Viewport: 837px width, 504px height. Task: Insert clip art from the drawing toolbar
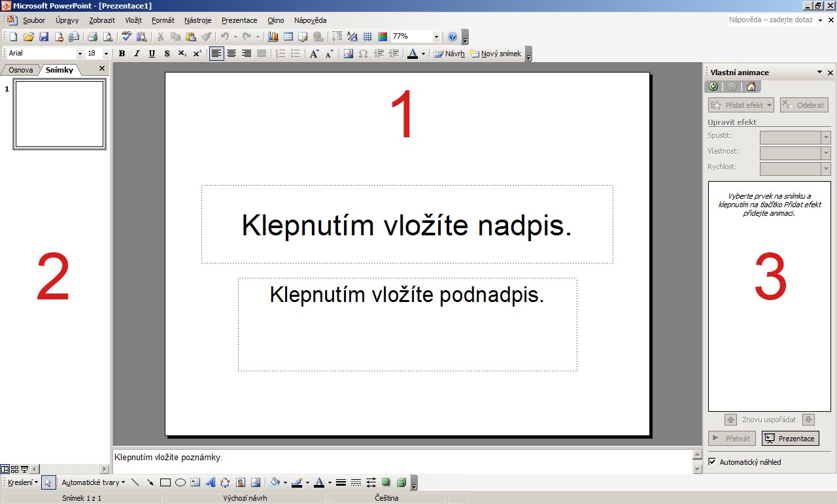point(241,482)
